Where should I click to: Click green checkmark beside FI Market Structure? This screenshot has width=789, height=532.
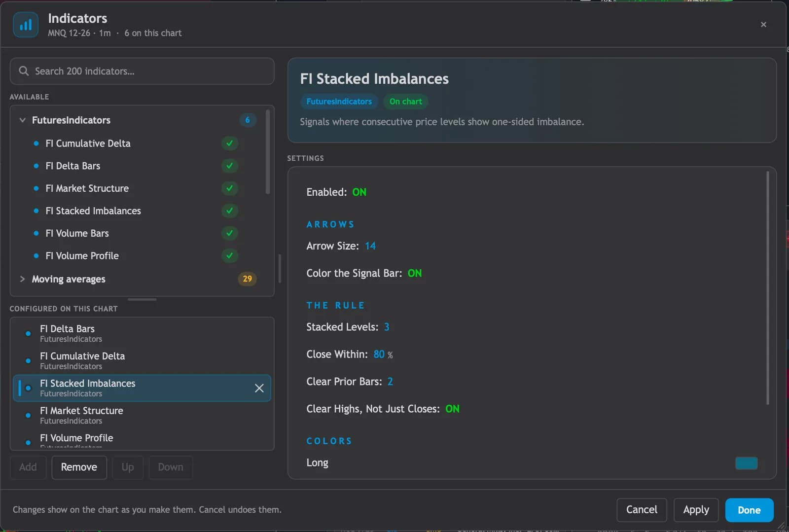(229, 188)
